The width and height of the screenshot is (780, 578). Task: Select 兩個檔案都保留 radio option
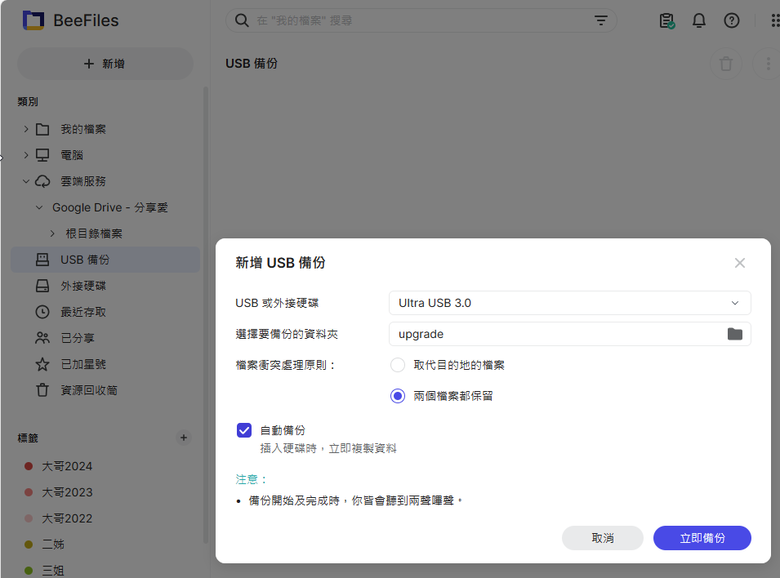tap(397, 396)
